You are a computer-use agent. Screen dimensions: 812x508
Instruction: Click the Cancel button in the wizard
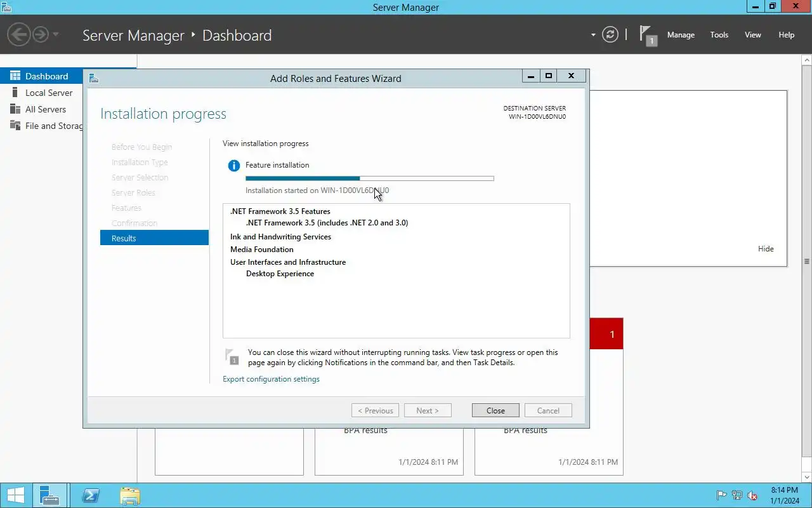548,411
